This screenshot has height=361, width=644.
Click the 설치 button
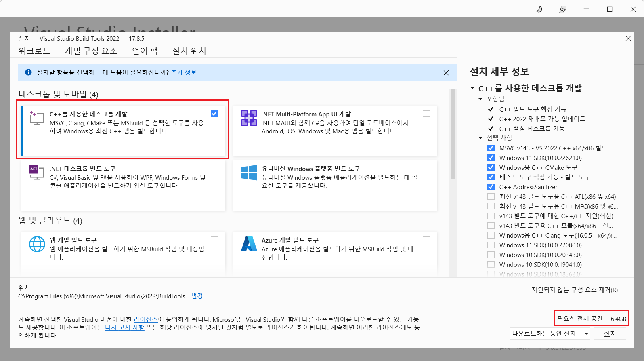click(610, 334)
